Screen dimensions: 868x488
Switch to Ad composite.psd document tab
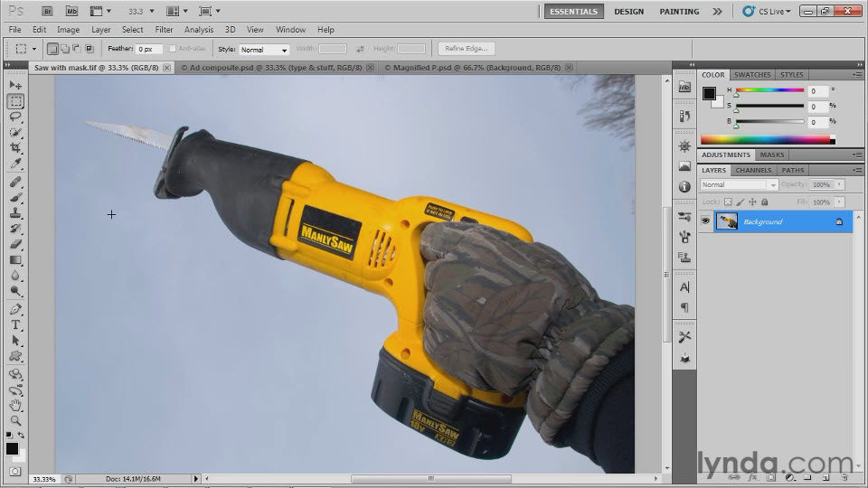(275, 68)
